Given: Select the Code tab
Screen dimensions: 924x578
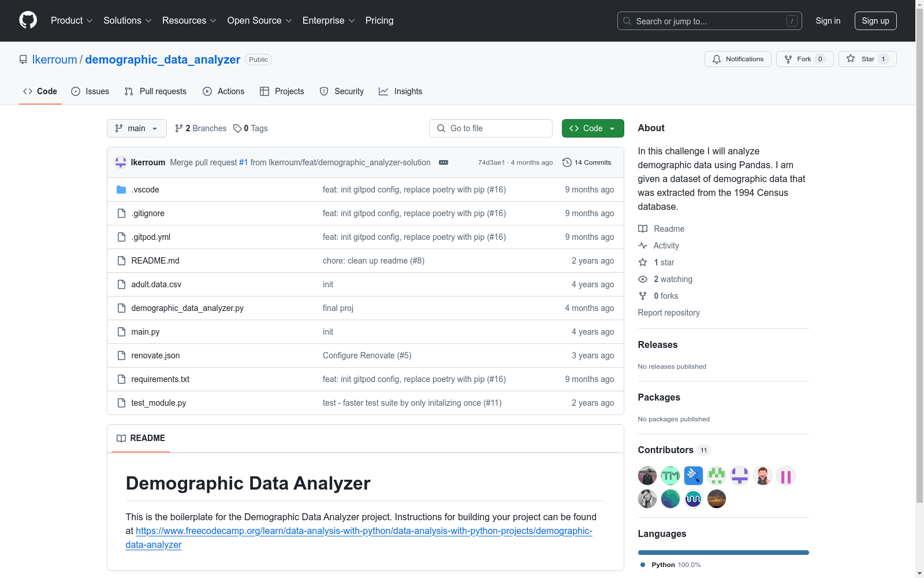Looking at the screenshot, I should (40, 91).
